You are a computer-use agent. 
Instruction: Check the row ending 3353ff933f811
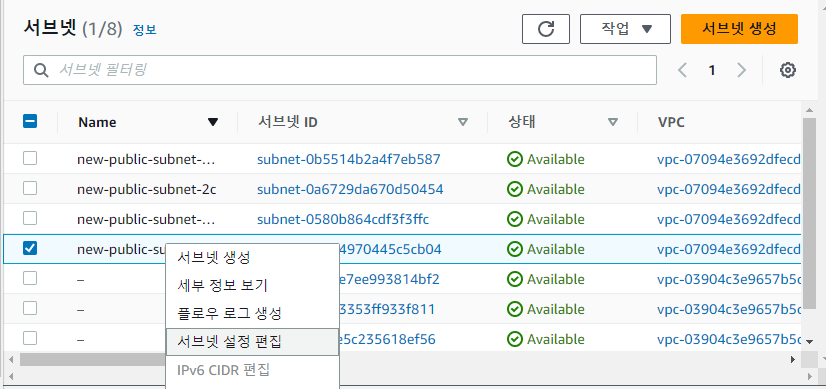pyautogui.click(x=30, y=308)
